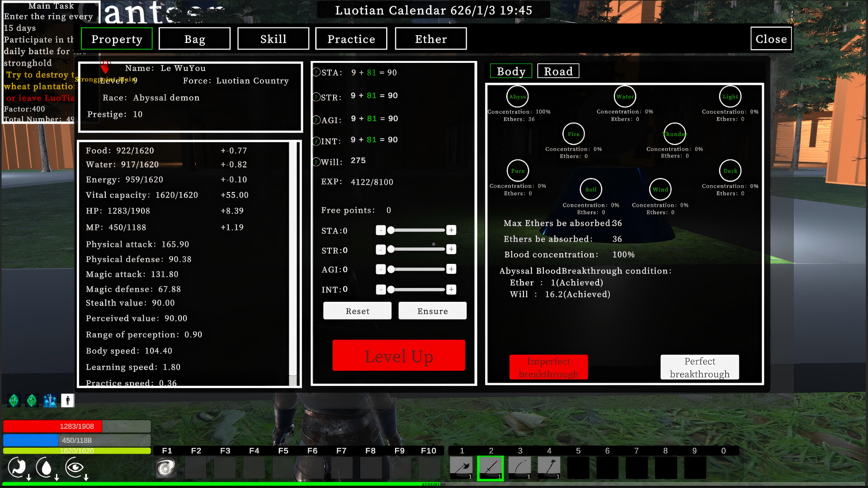Select the Abyss ether circle
868x488 pixels.
518,96
